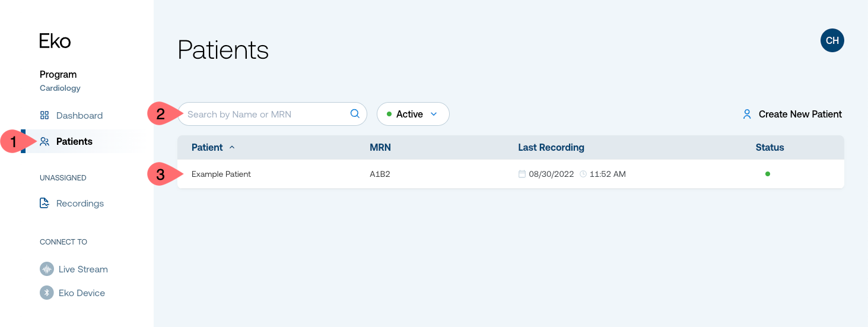Click Create New Patient button
The image size is (868, 327).
pyautogui.click(x=792, y=114)
